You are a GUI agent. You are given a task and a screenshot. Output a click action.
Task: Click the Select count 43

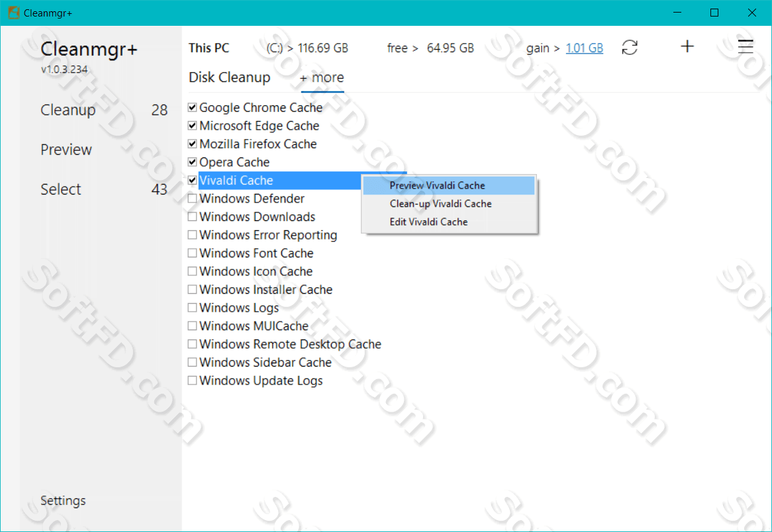(160, 189)
